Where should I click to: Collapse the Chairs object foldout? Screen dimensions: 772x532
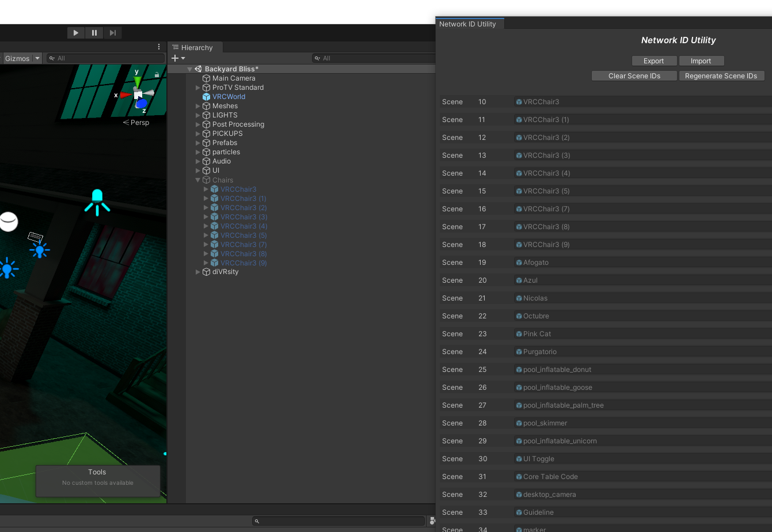click(198, 180)
